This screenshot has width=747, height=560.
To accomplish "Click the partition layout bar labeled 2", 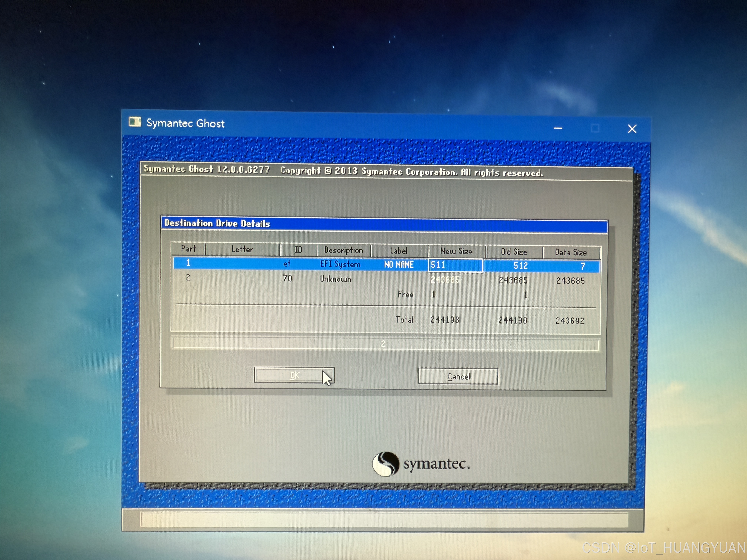I will (385, 344).
